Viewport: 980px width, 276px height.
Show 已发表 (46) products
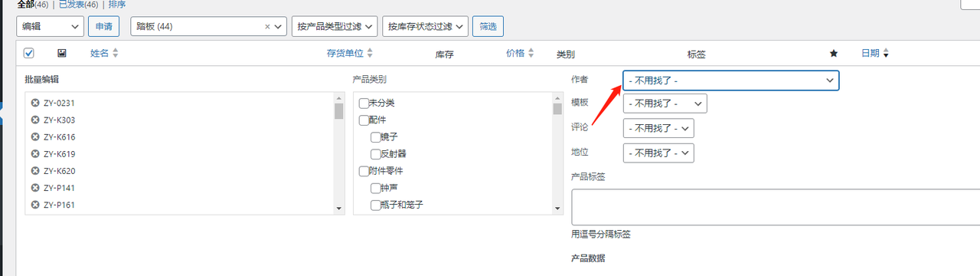tap(79, 4)
